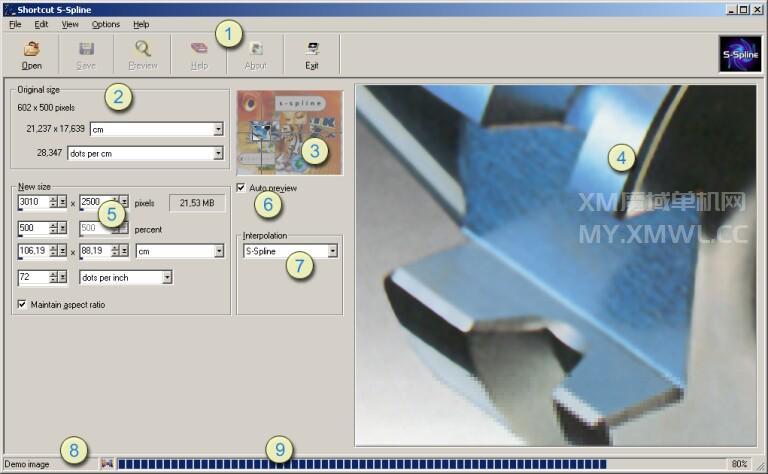Open the dots per inch dropdown
768x474 pixels.
(x=166, y=277)
